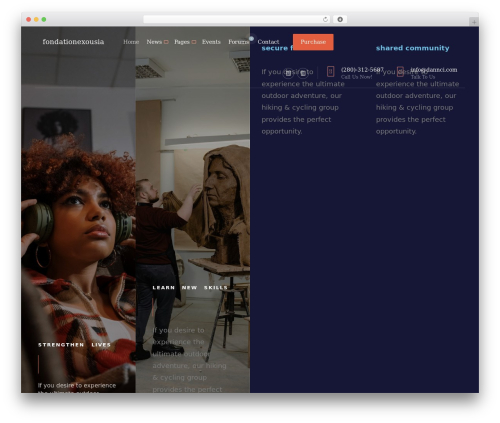Click the envelope icon beside Talk To Us
The image size is (500, 423).
tap(400, 71)
